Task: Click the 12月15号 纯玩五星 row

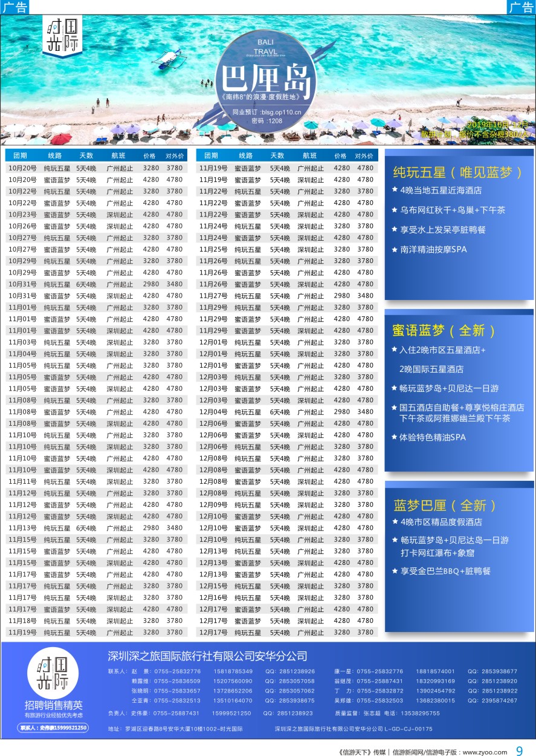Action: point(287,586)
